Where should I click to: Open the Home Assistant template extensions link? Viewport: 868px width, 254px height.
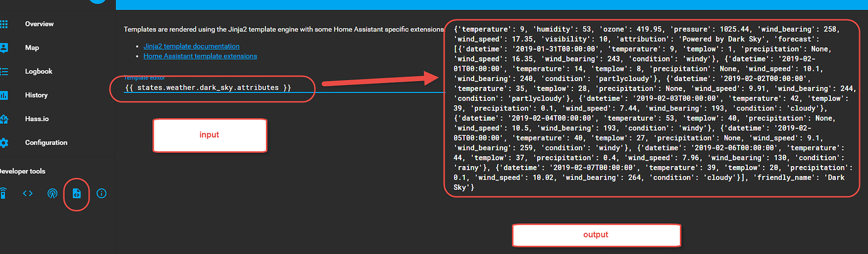coord(200,56)
